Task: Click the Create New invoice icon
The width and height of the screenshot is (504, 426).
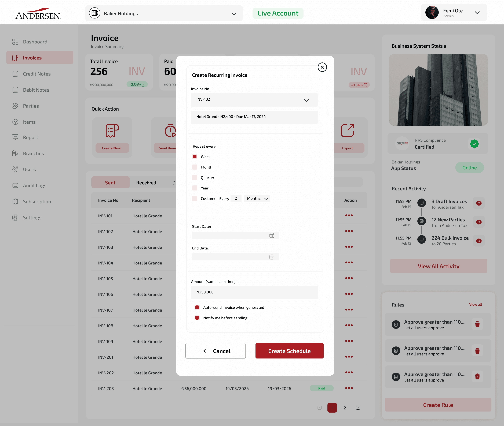Action: (112, 131)
